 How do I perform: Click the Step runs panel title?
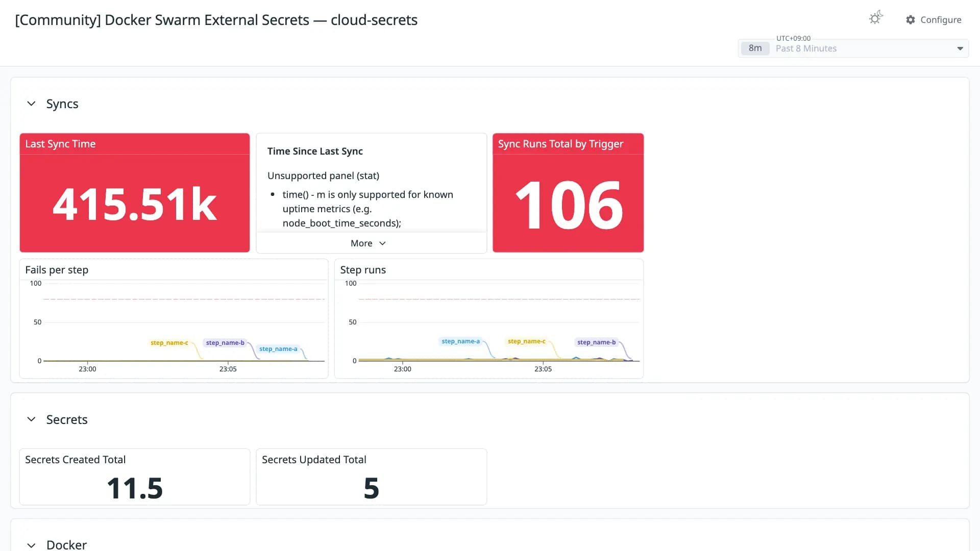(363, 270)
